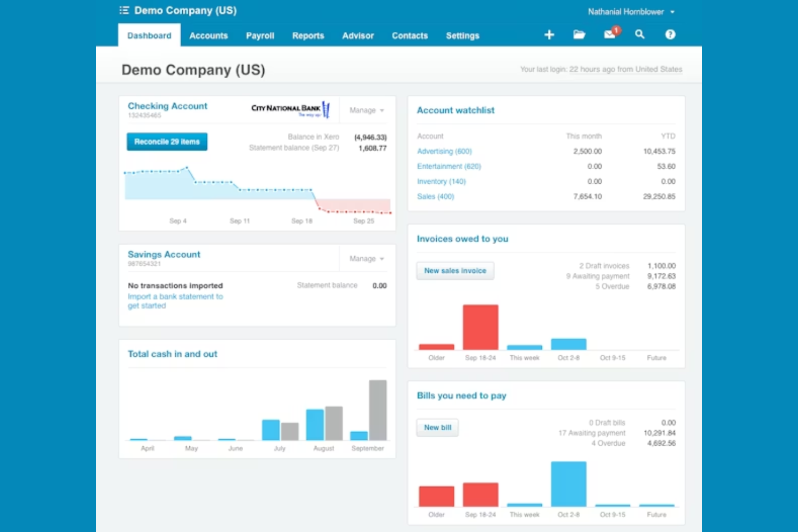
Task: Open the inbox envelope with notification badge
Action: click(609, 34)
